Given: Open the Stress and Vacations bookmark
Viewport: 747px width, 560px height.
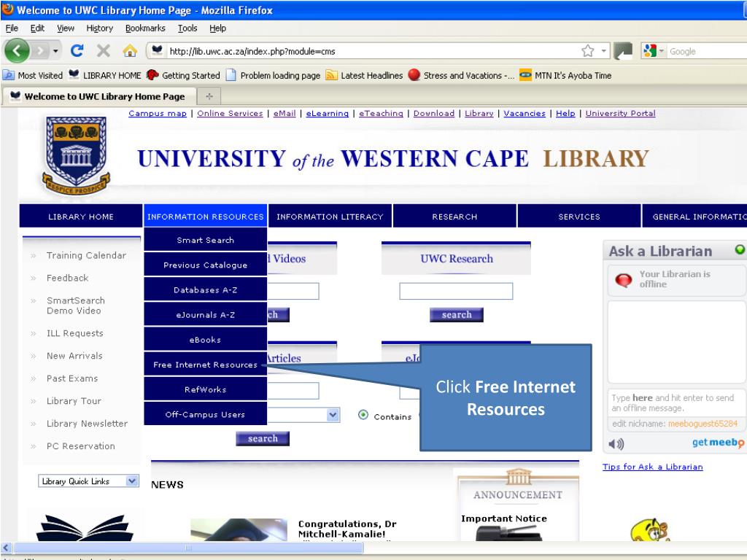Looking at the screenshot, I should (x=461, y=75).
